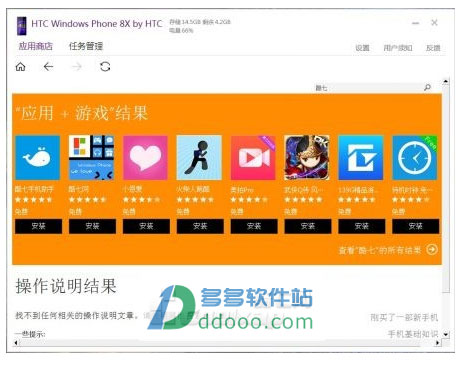The height and width of the screenshot is (370, 467).
Task: Click the vertical scrollbar thumb
Action: [446, 189]
